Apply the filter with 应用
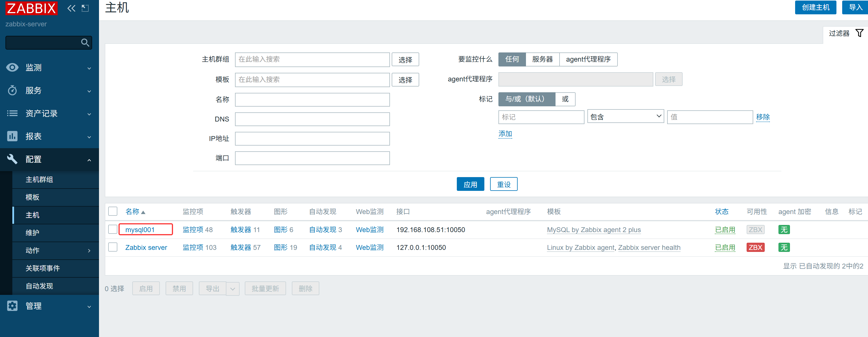 tap(470, 184)
